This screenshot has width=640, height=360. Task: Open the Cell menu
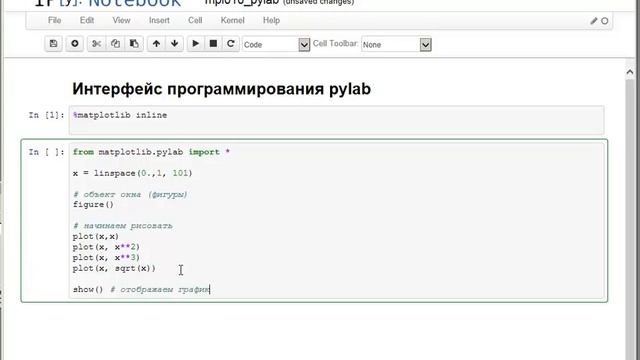click(x=195, y=20)
